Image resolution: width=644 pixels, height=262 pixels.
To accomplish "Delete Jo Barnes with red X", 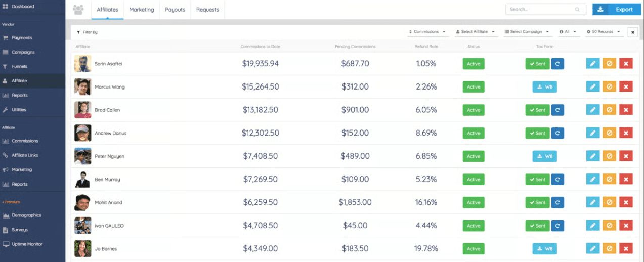I will pos(626,249).
